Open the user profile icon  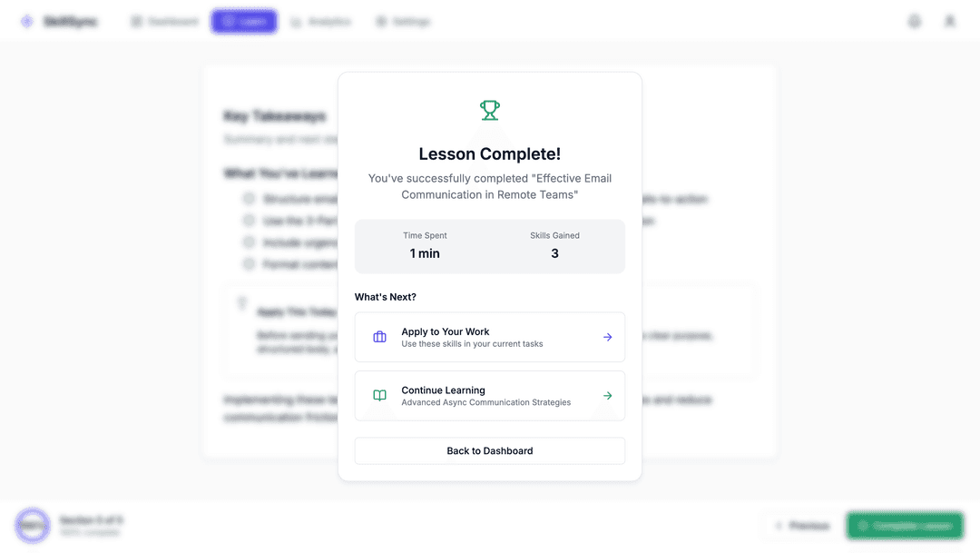(x=950, y=21)
